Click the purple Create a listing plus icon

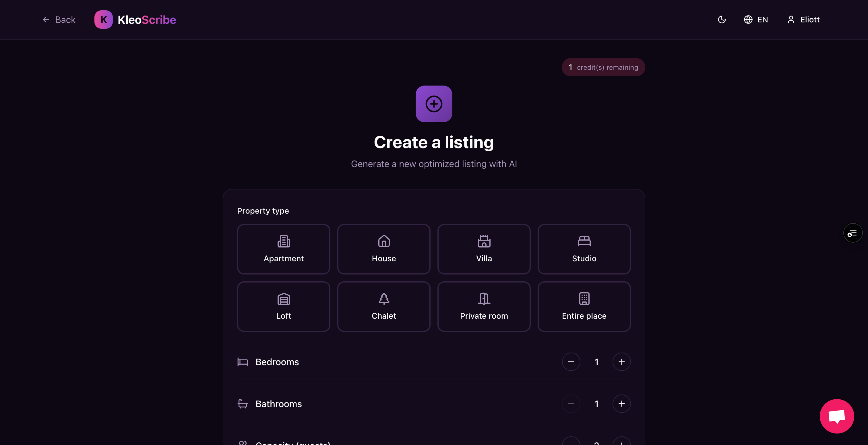434,104
